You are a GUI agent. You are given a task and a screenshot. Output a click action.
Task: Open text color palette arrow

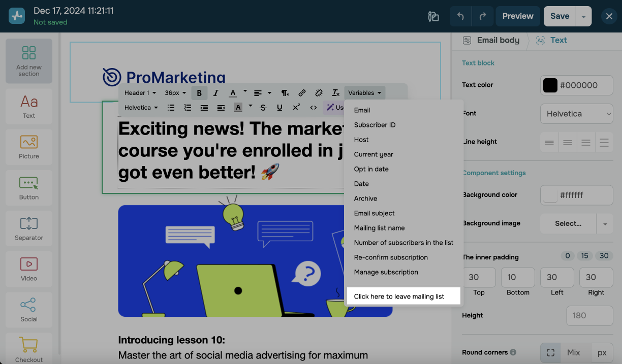click(245, 91)
